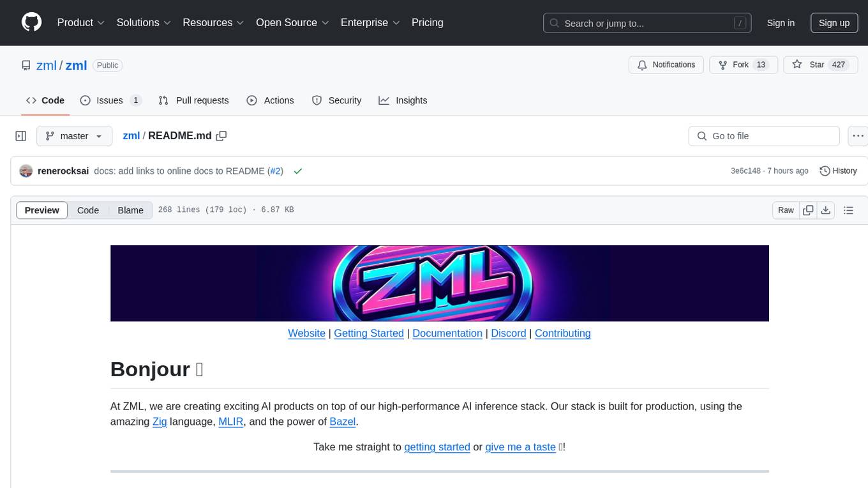Click the ZML banner image
Viewport: 868px width, 488px height.
[x=439, y=283]
